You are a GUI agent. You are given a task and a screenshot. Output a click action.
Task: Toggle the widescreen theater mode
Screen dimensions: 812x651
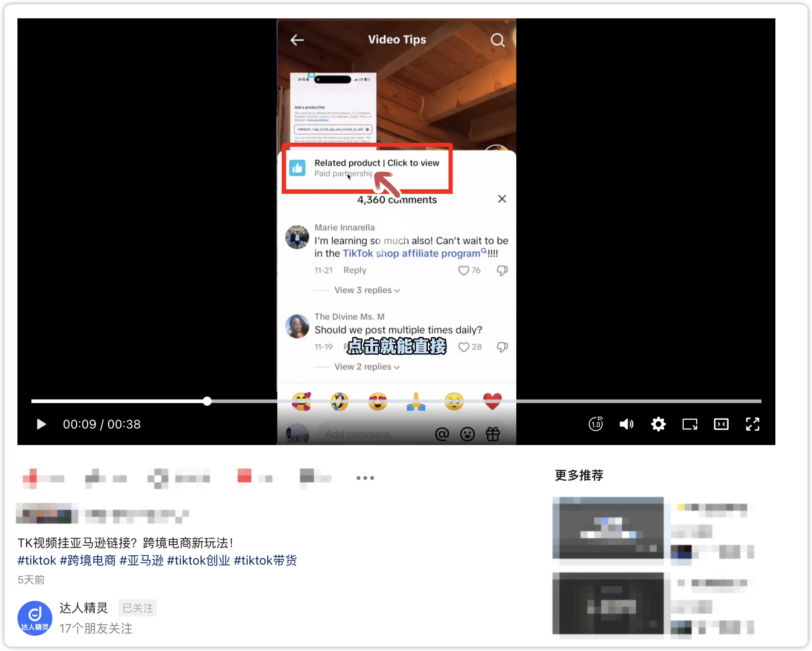[721, 424]
